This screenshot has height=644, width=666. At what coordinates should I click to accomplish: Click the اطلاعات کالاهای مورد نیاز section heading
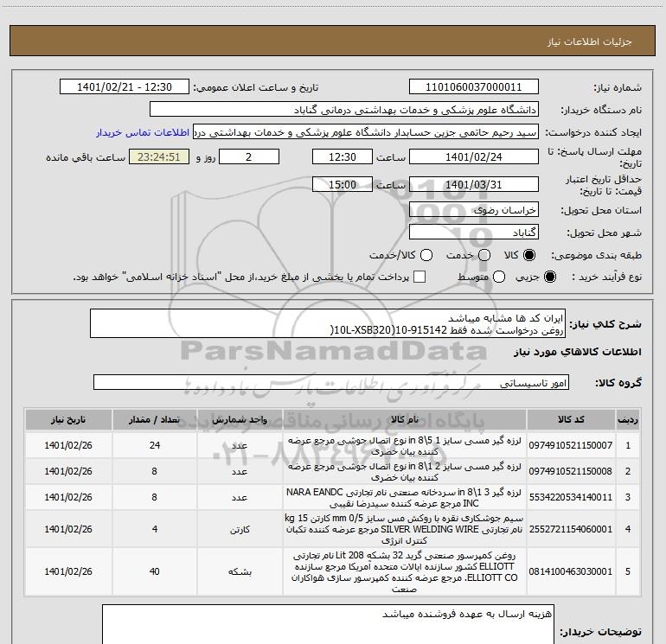click(577, 352)
